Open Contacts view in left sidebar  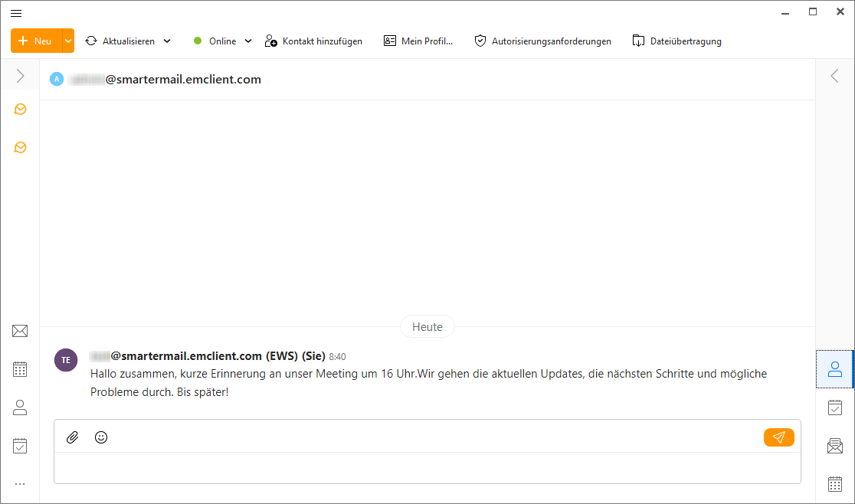(20, 407)
